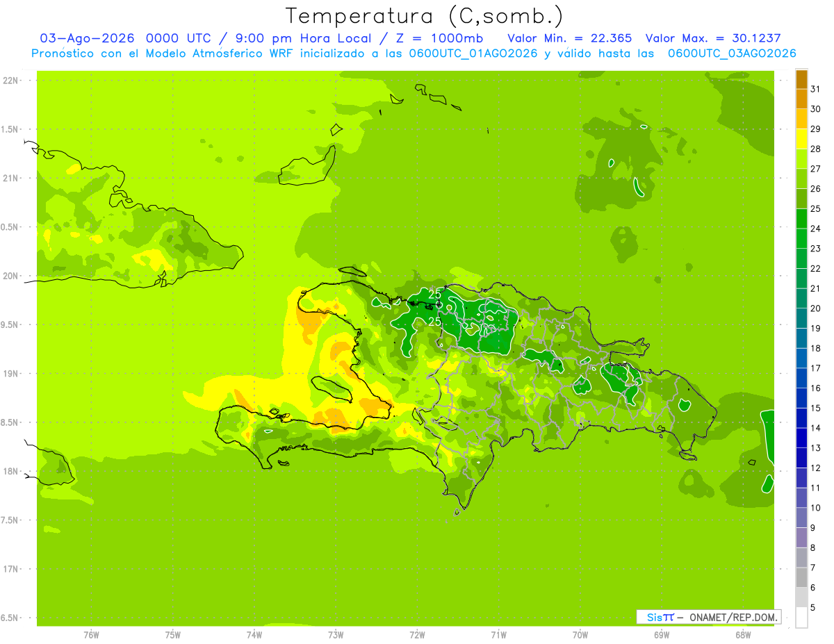834x644 pixels.
Task: Click the orange legend swatch between 30 and 31
Action: tap(801, 99)
